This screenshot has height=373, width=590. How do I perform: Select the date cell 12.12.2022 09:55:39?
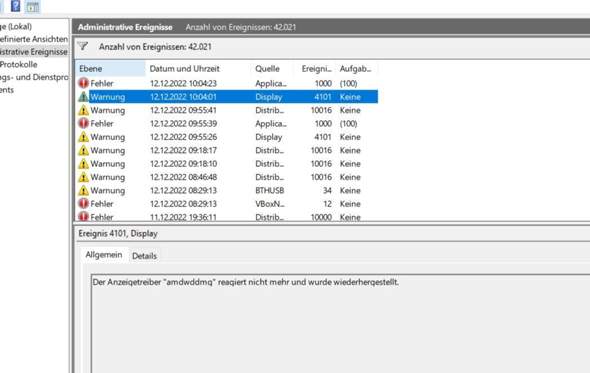tap(183, 123)
